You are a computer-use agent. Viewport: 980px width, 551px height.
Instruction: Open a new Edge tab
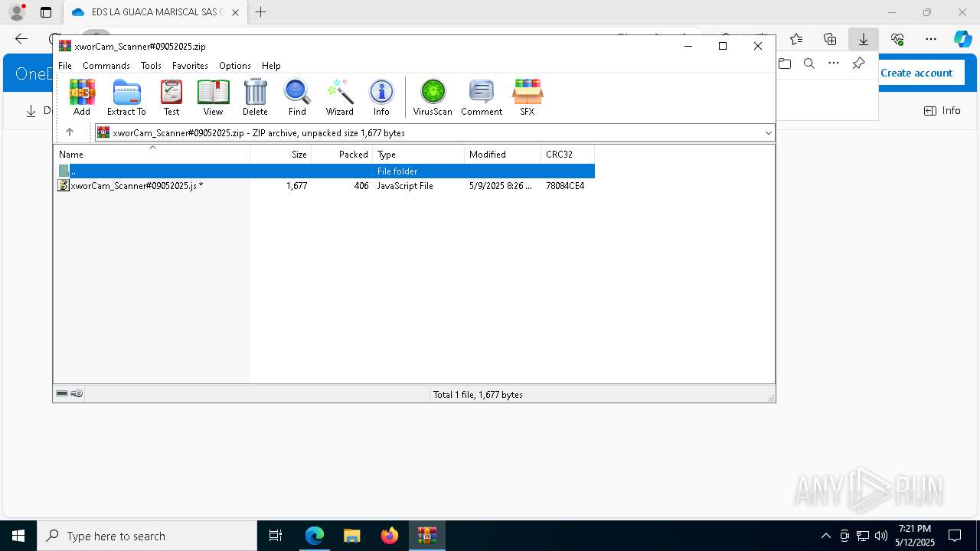(x=261, y=12)
